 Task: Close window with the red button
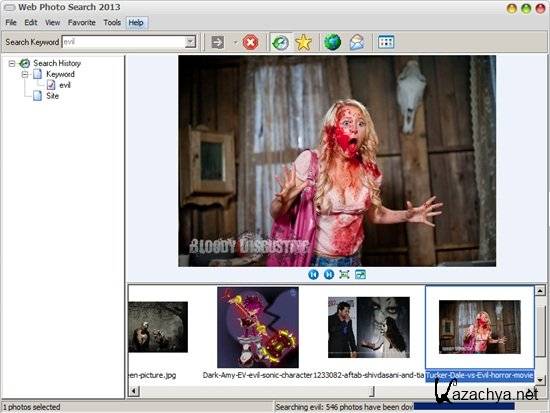(540, 8)
